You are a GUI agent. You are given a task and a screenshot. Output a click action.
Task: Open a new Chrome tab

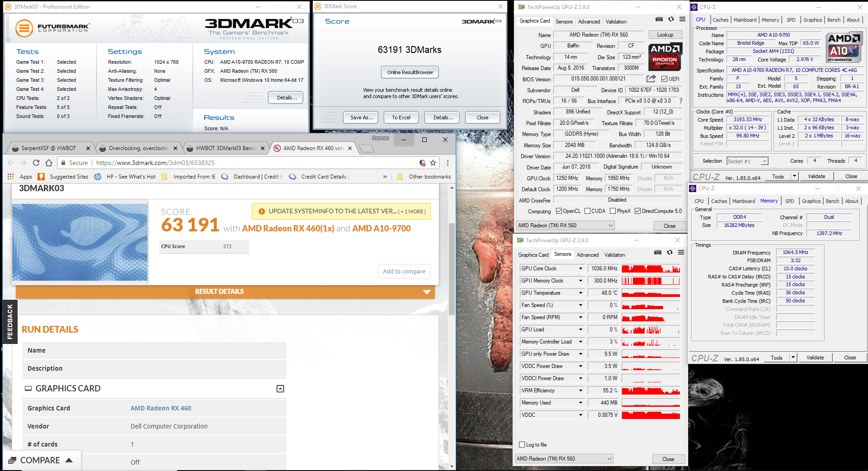pos(367,148)
